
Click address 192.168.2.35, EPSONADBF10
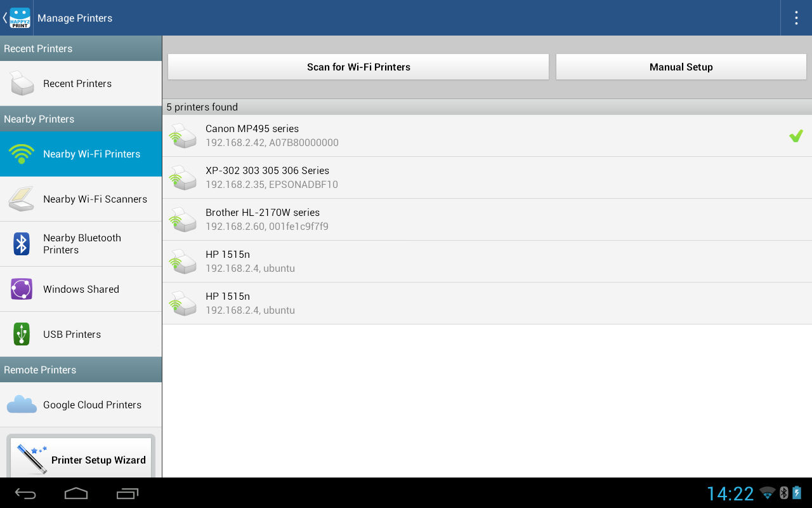click(272, 185)
